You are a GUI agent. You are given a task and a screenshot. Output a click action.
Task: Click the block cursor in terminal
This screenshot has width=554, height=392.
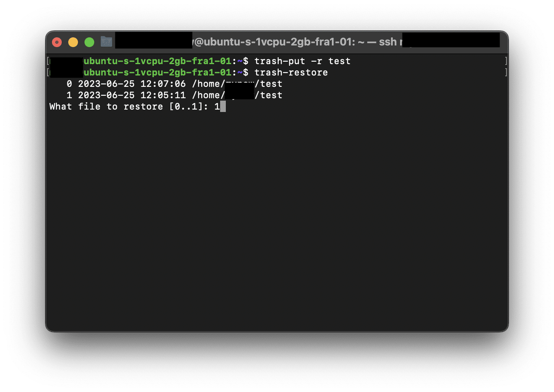point(222,106)
